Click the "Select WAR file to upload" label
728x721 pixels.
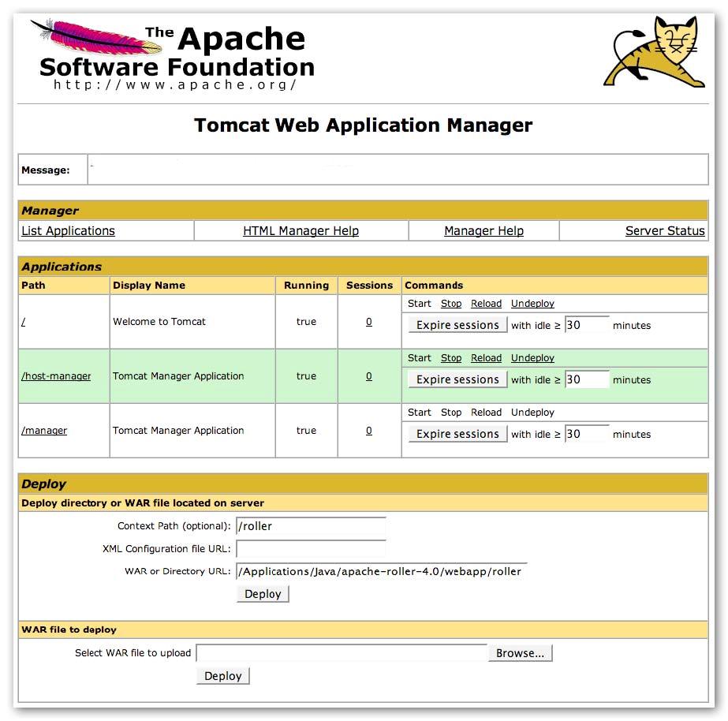133,652
